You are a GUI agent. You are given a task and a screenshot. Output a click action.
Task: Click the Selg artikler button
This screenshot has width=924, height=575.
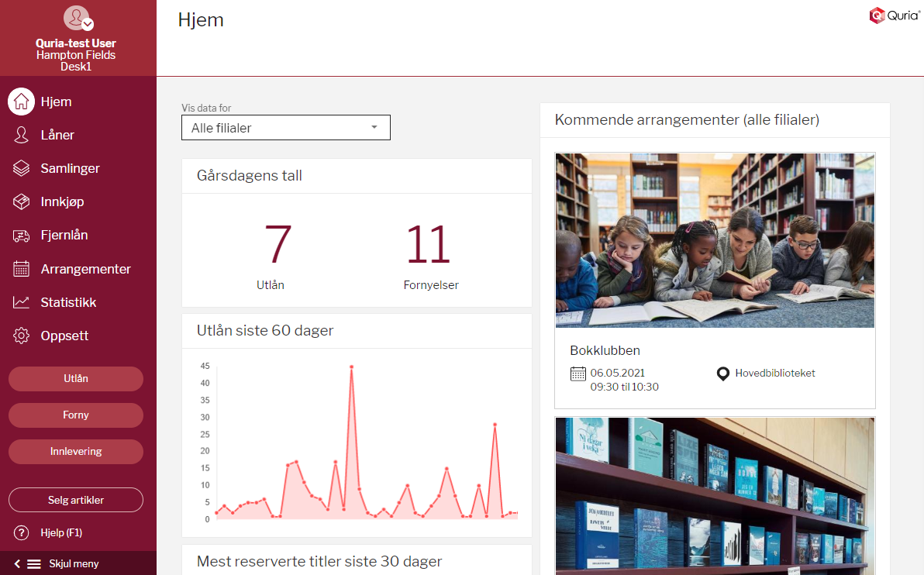coord(76,500)
